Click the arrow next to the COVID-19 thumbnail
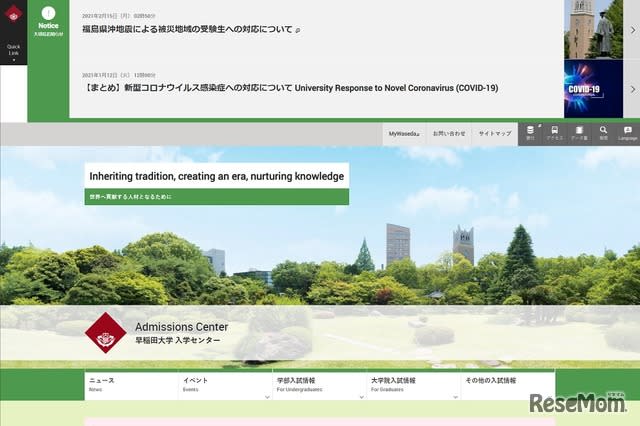 pos(633,89)
